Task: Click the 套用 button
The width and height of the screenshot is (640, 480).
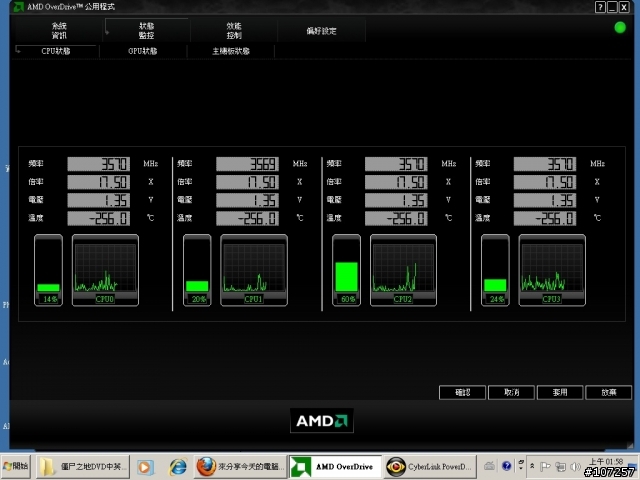Action: click(x=560, y=392)
